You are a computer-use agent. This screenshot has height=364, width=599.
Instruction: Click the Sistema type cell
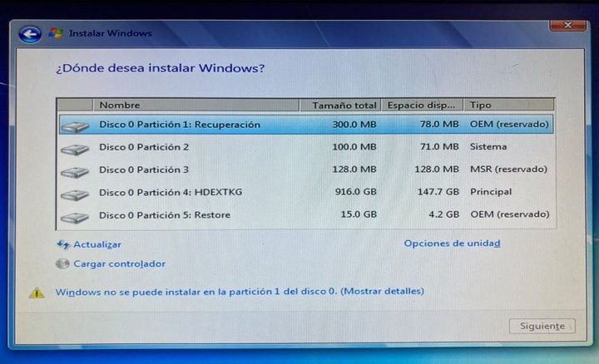tap(488, 147)
